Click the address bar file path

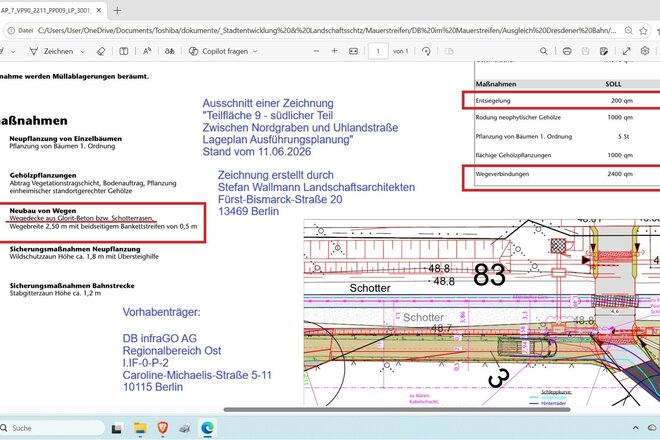(327, 30)
